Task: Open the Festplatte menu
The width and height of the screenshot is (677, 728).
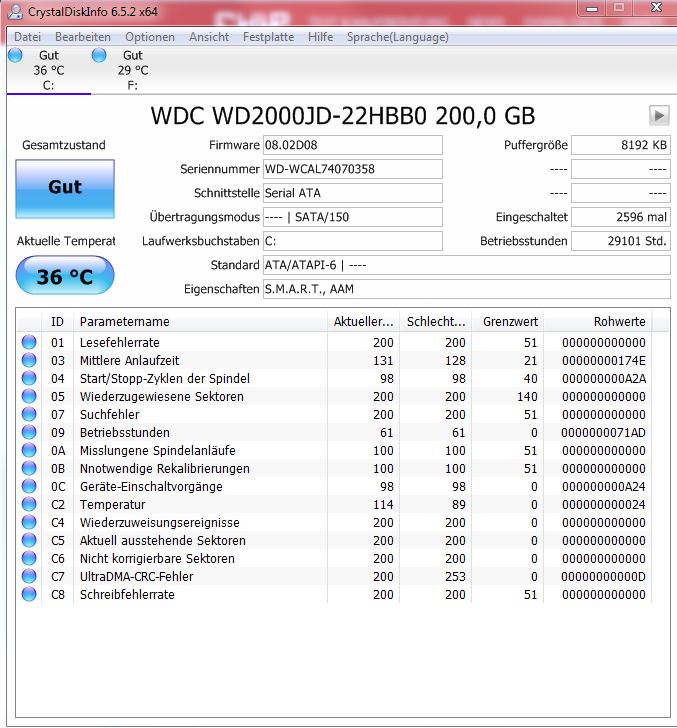Action: tap(268, 37)
